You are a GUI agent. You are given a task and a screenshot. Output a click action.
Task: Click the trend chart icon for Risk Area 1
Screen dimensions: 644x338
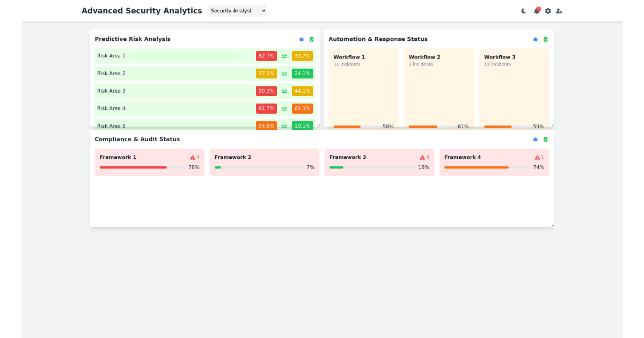pos(284,56)
